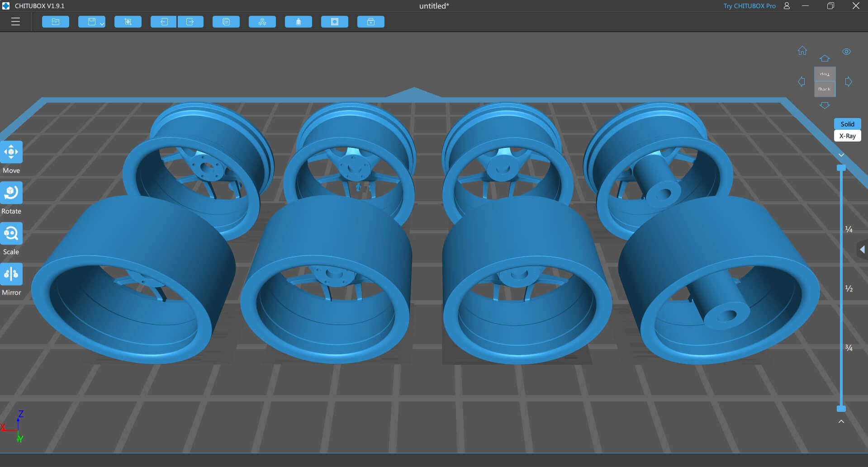
Task: Click the undo left-arrow toolbar icon
Action: coord(163,22)
